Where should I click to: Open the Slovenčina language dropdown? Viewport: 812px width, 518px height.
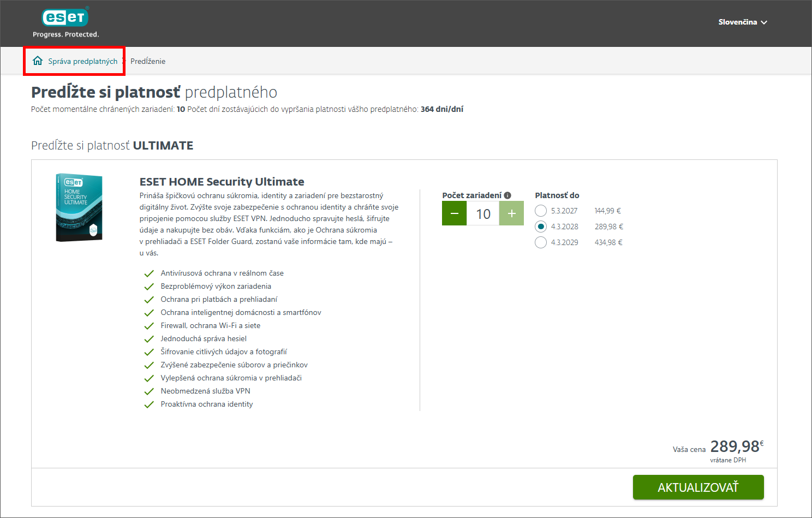pyautogui.click(x=743, y=22)
